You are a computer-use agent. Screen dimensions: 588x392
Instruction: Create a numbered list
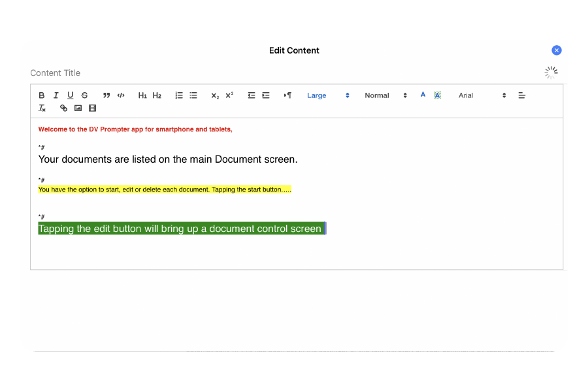tap(179, 95)
